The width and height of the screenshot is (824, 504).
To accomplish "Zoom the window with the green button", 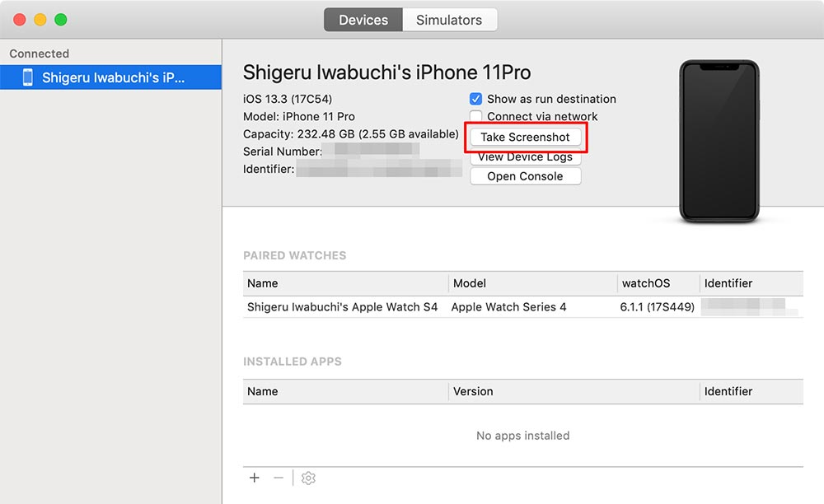I will click(61, 20).
